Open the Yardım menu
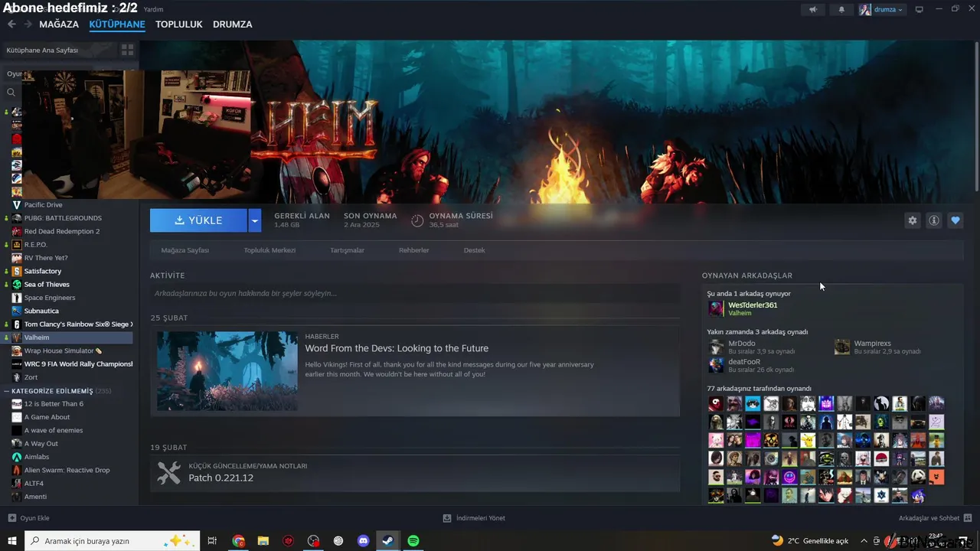The image size is (980, 551). [153, 9]
